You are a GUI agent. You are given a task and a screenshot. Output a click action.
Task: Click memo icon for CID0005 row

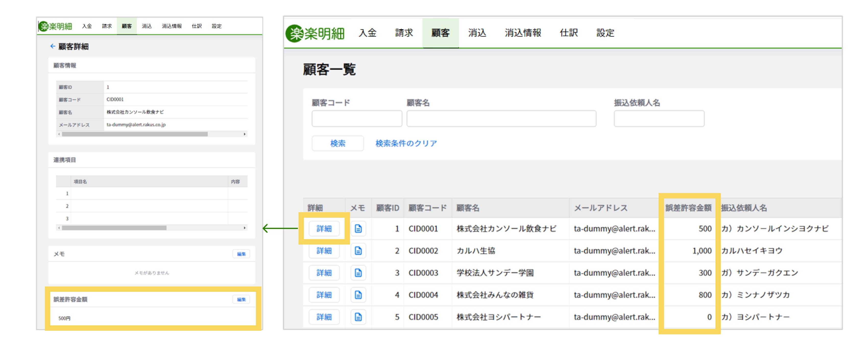(x=358, y=317)
